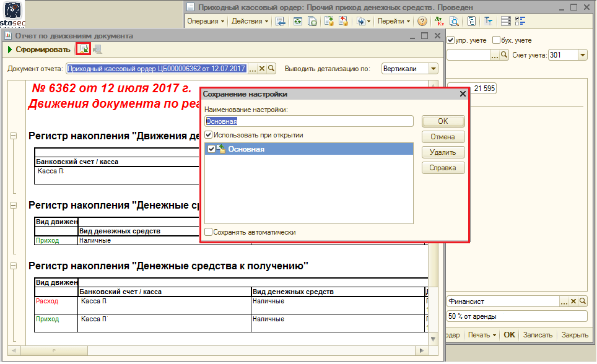Click the ellipsis button in Документ отчета field

click(x=252, y=69)
